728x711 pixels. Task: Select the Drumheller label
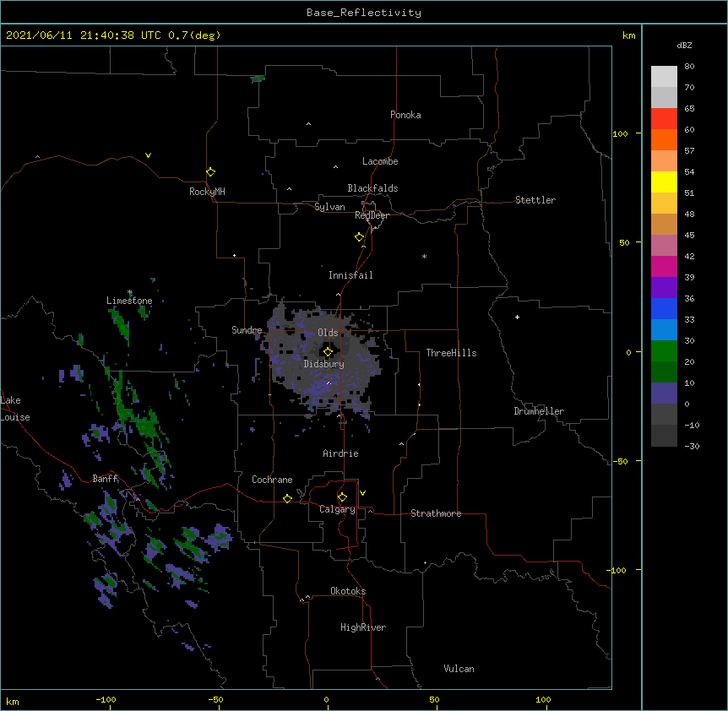pos(539,411)
